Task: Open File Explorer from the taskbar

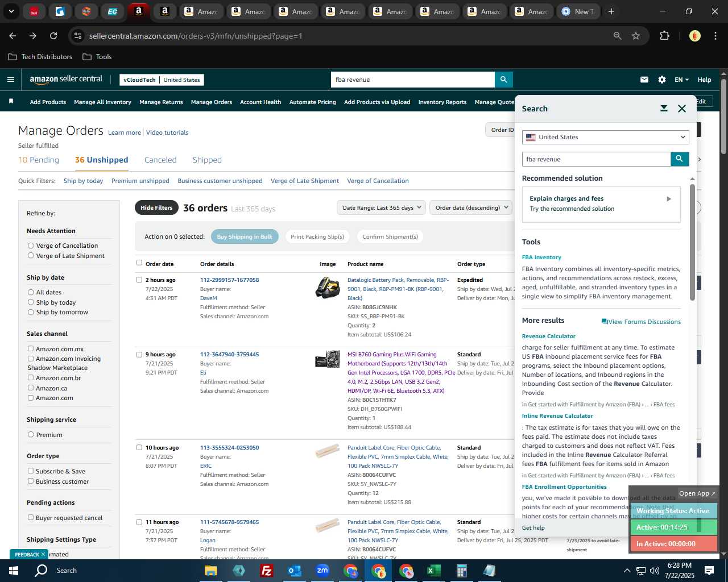Action: pyautogui.click(x=211, y=571)
